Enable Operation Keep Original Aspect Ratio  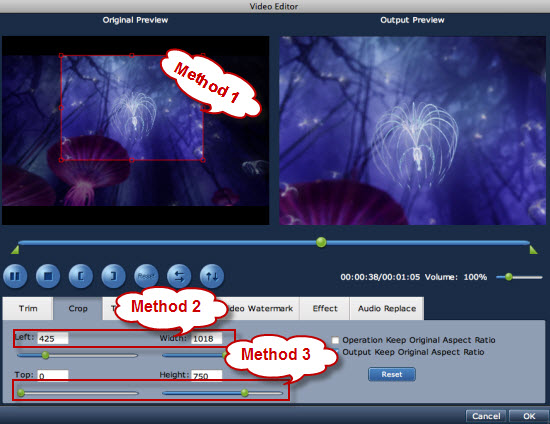[x=335, y=340]
